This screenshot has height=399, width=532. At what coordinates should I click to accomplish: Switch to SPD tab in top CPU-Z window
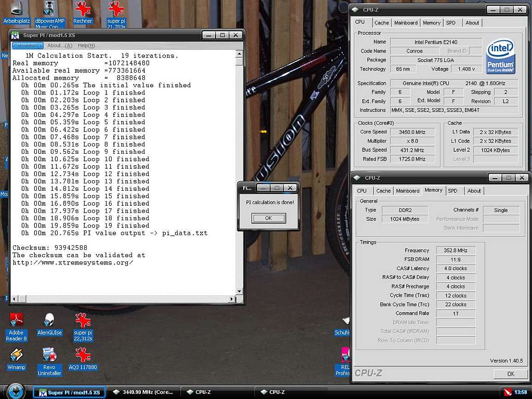[x=450, y=23]
